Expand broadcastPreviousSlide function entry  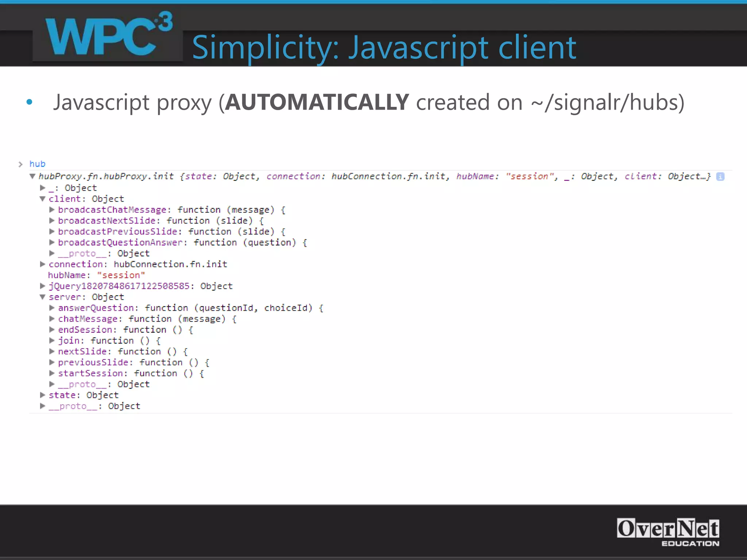[x=52, y=232]
